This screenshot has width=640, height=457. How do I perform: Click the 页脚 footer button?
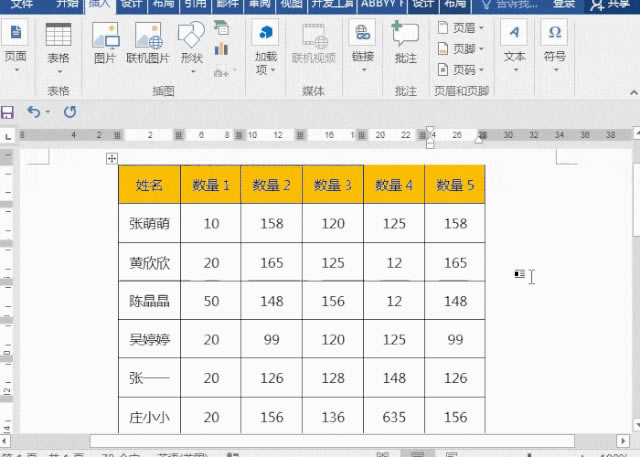(460, 49)
